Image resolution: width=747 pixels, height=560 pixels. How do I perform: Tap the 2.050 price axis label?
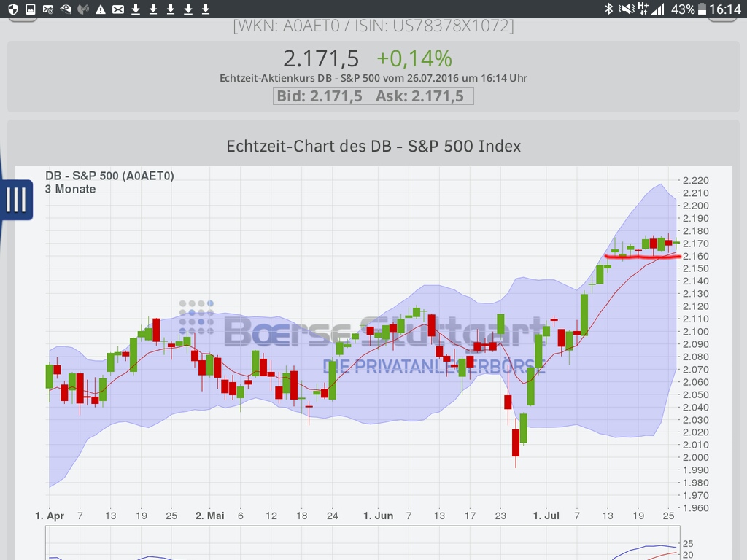pos(695,394)
